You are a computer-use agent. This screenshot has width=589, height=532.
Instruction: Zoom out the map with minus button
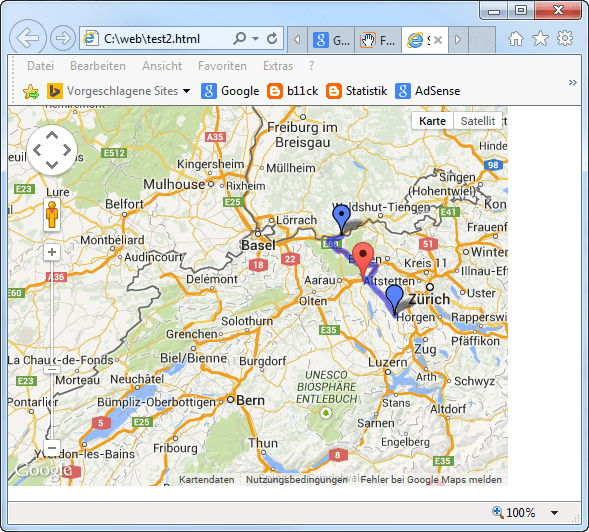(x=52, y=447)
